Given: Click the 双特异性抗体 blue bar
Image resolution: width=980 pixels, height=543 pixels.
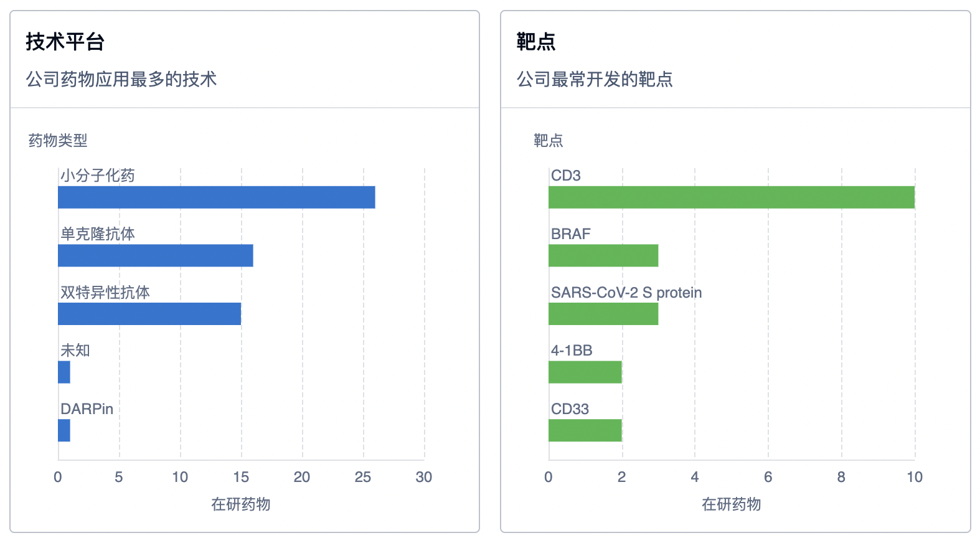Looking at the screenshot, I should (149, 314).
